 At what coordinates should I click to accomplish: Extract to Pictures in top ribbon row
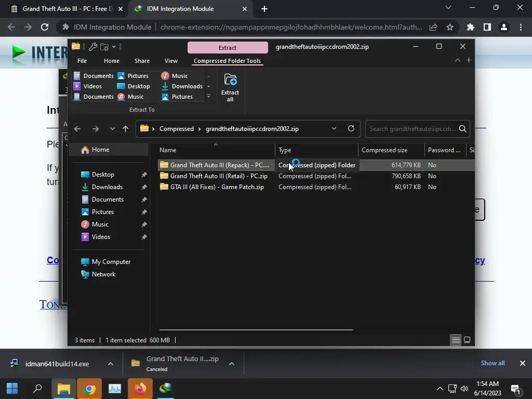[x=133, y=76]
